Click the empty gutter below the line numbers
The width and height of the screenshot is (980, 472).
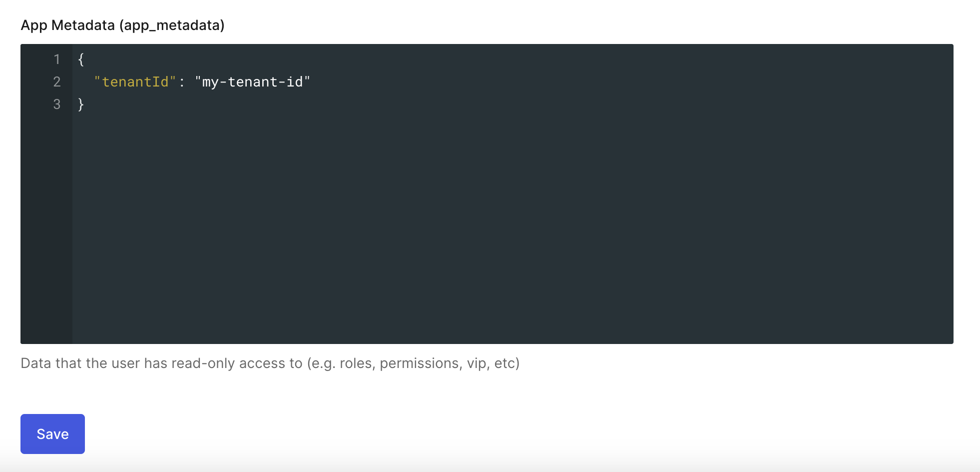pos(46,225)
